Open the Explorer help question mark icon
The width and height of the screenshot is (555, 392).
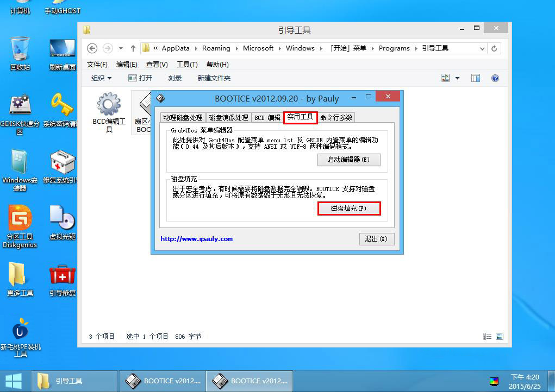click(495, 78)
